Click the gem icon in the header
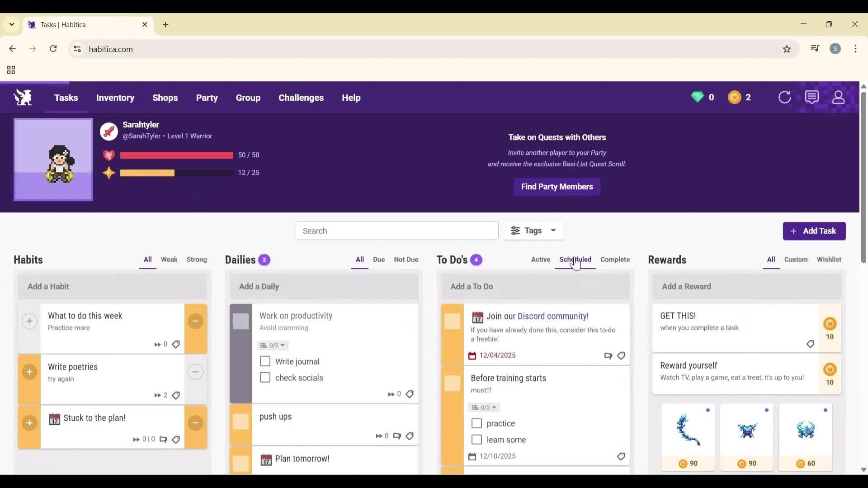This screenshot has width=868, height=488. [x=698, y=97]
